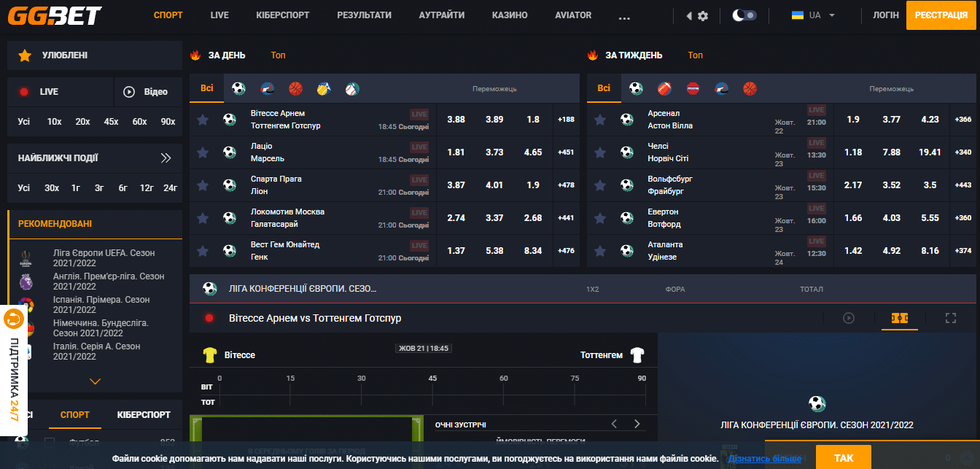
Task: Click the GG.BET logo
Action: click(x=54, y=15)
